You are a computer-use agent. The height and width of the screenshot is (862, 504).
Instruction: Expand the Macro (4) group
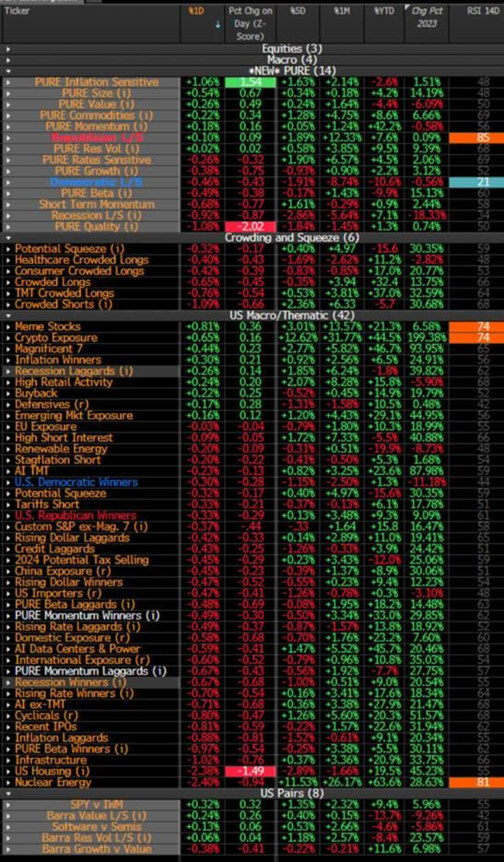click(8, 60)
